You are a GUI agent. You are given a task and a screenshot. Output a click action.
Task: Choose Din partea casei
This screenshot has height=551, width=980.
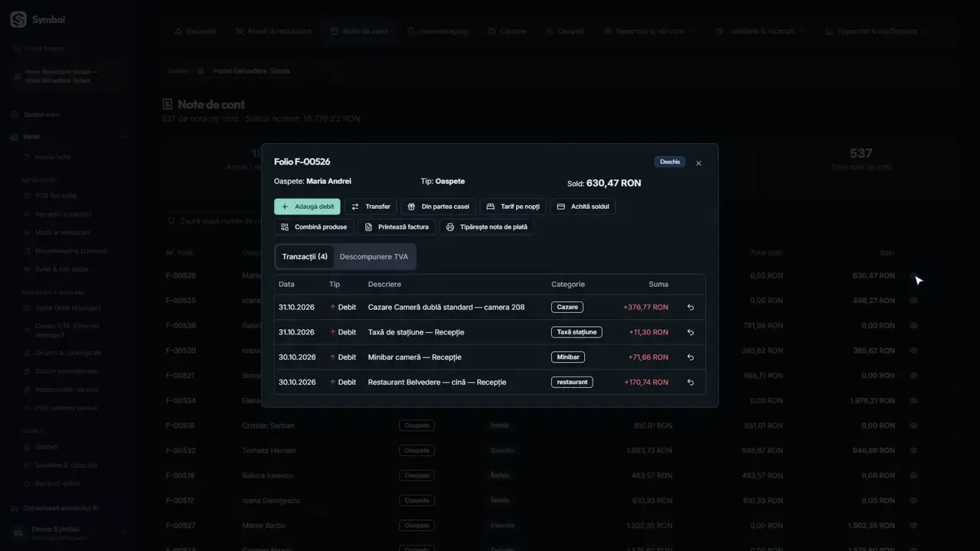pyautogui.click(x=438, y=207)
